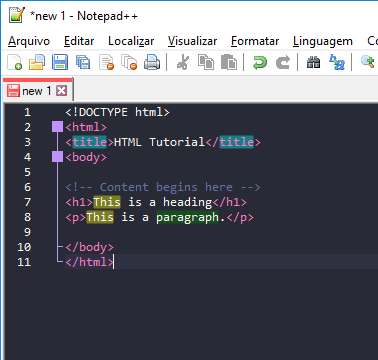Click the opening body tag text
The image size is (378, 360).
(x=86, y=157)
